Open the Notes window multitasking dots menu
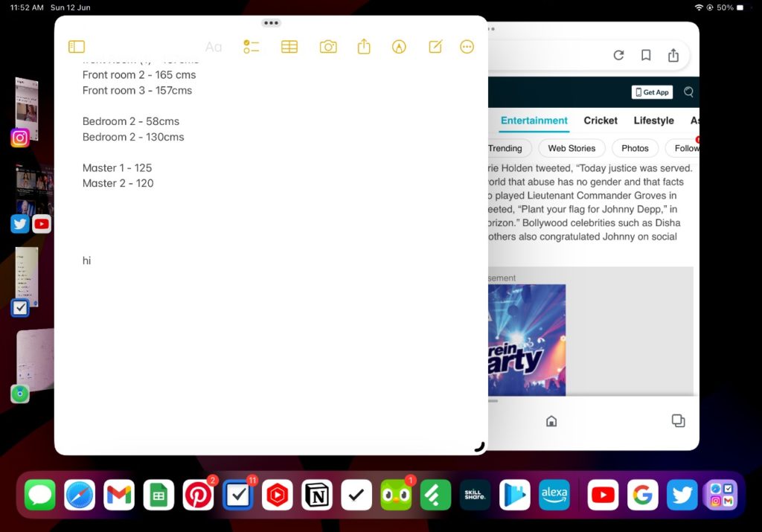Image resolution: width=762 pixels, height=532 pixels. pyautogui.click(x=271, y=23)
